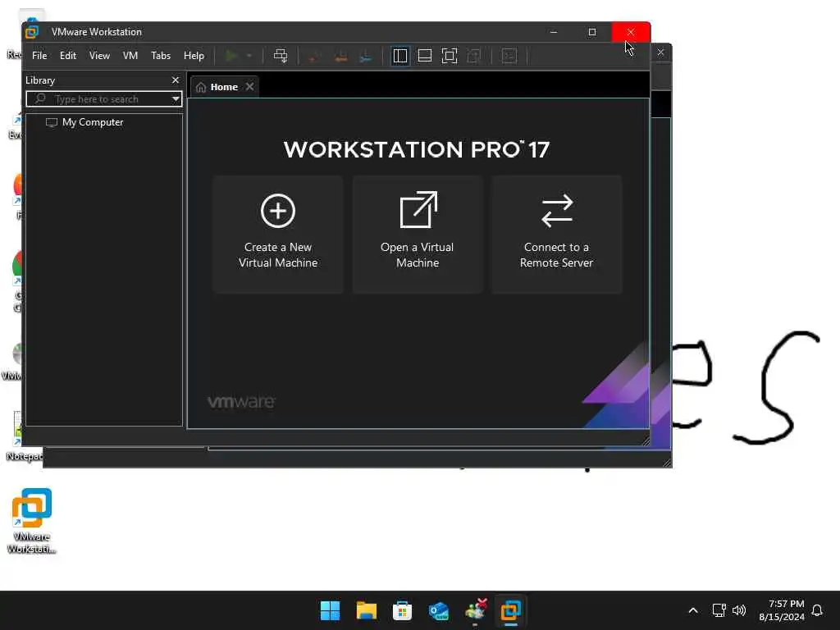Click the volume tray icon
The width and height of the screenshot is (840, 630).
(x=739, y=610)
